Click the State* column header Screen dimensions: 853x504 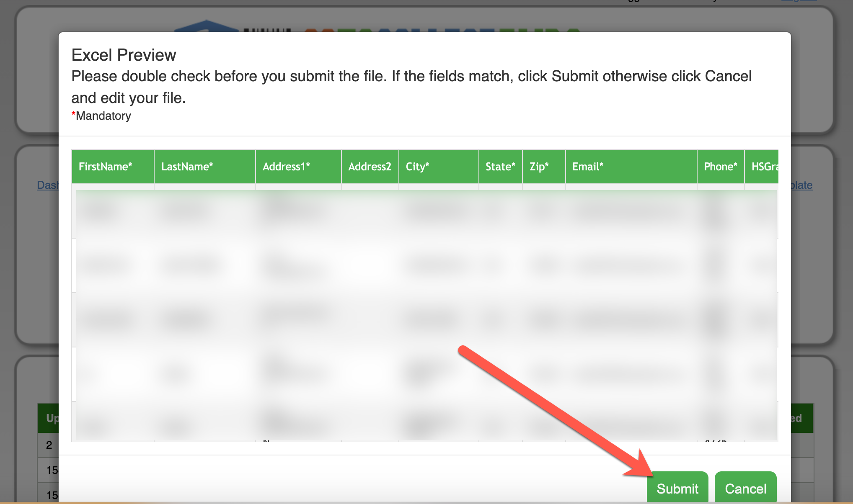pyautogui.click(x=500, y=167)
